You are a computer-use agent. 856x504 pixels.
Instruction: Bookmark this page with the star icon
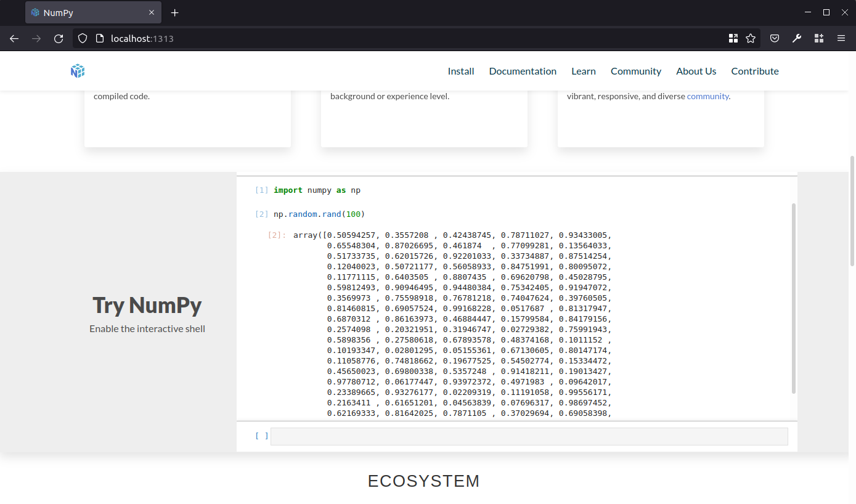point(751,38)
